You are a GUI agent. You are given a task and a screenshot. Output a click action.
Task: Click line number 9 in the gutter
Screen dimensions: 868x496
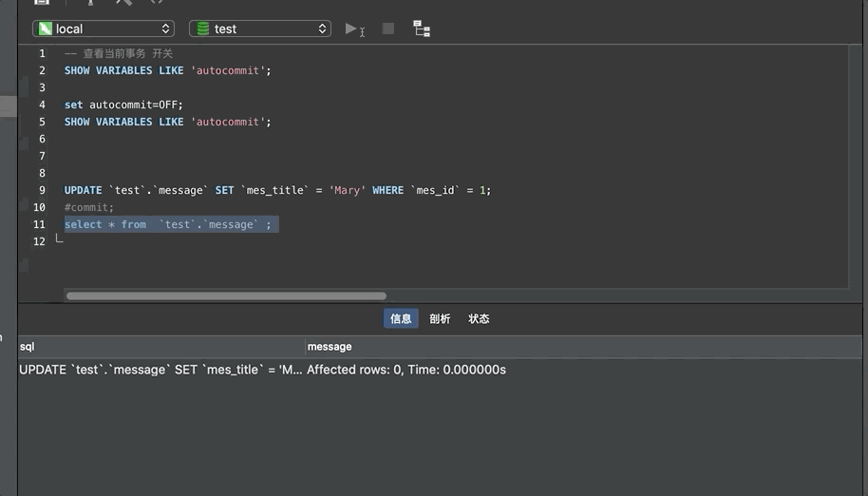click(x=42, y=190)
